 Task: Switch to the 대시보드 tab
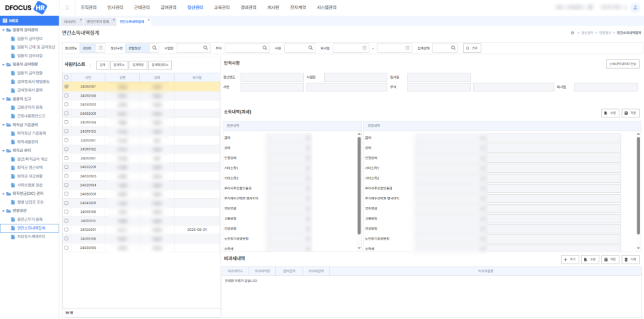(x=70, y=21)
